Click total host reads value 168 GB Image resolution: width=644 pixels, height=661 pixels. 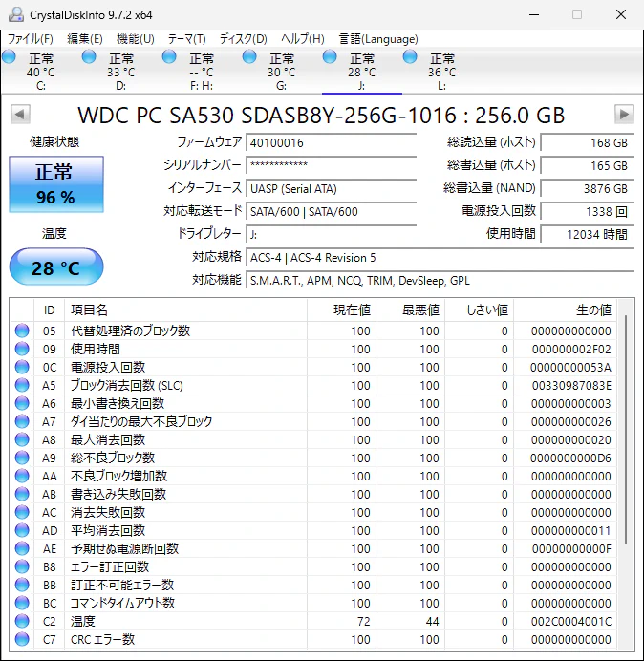pyautogui.click(x=587, y=143)
